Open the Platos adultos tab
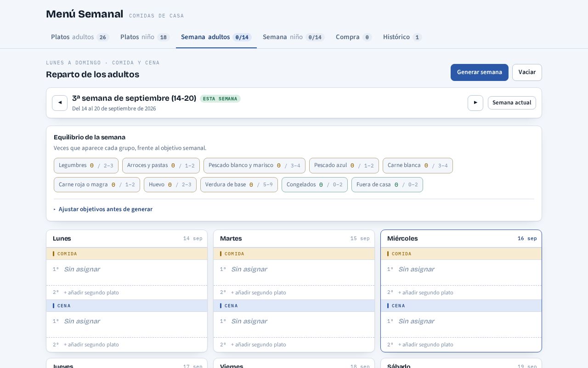This screenshot has width=588, height=368. (80, 37)
